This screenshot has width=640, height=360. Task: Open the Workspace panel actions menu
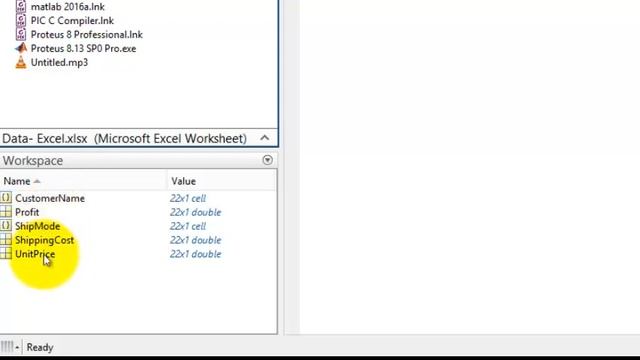point(267,160)
